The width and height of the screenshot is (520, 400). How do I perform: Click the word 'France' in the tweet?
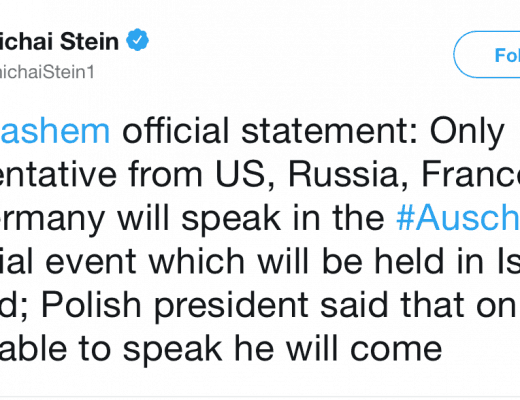pos(471,174)
